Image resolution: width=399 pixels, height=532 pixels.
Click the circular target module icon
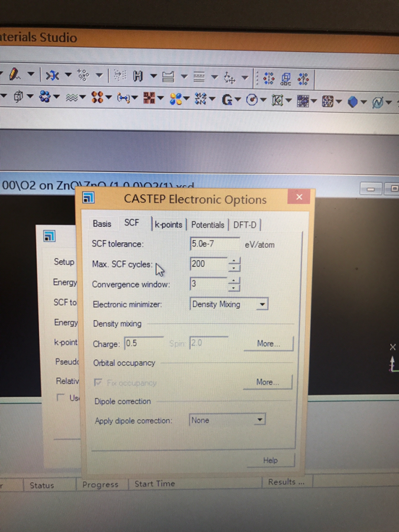(x=252, y=100)
